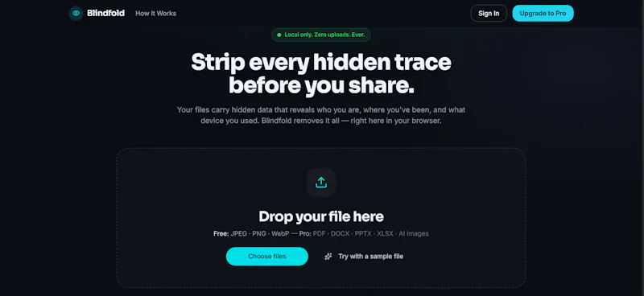644x296 pixels.
Task: Click the WebP format label
Action: [x=280, y=233]
